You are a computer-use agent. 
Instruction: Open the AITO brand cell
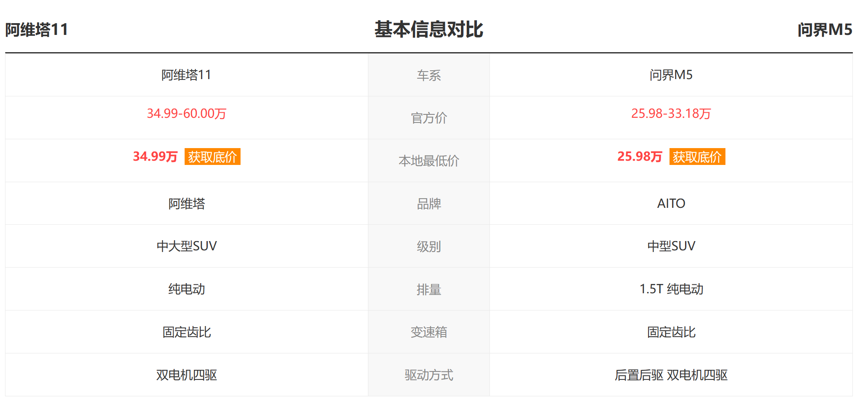tap(671, 204)
